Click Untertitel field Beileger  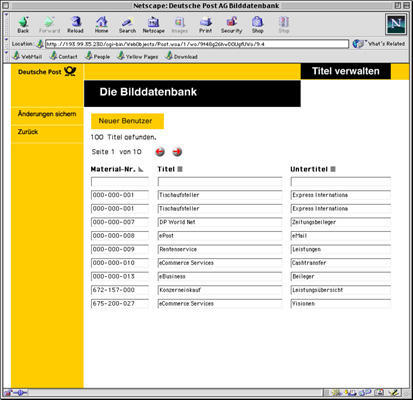click(x=340, y=277)
